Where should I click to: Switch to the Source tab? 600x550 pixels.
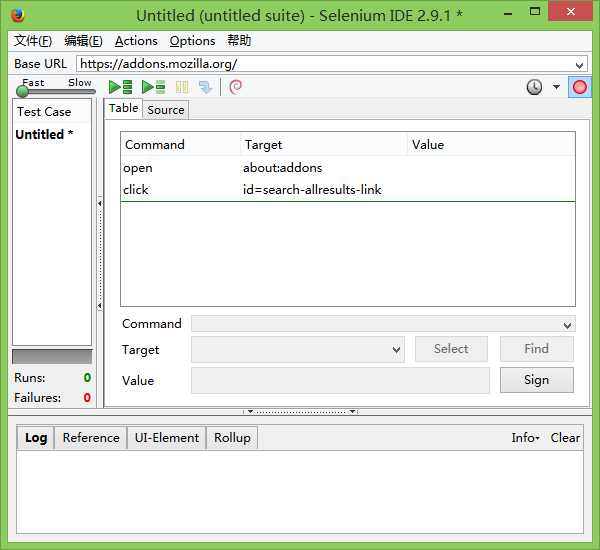click(x=166, y=110)
